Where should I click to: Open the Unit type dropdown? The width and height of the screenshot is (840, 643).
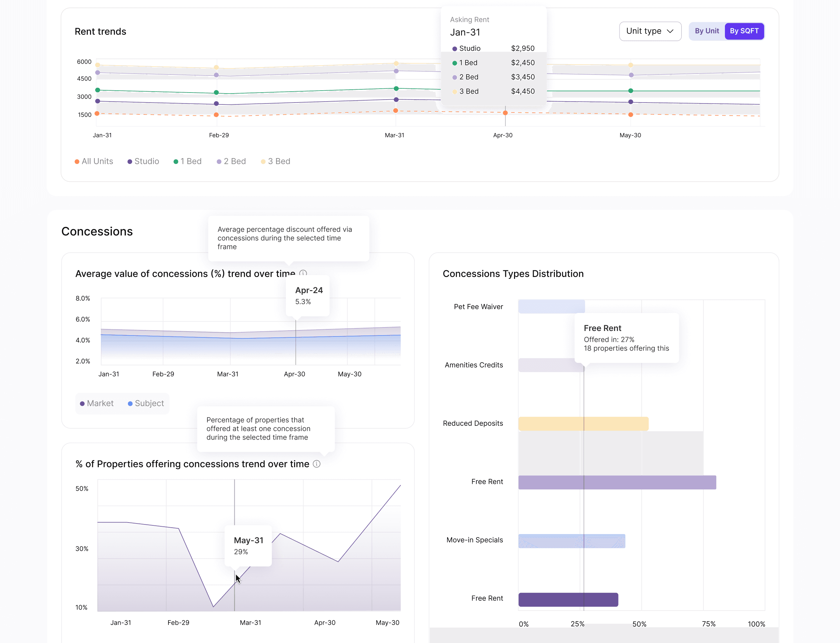[x=650, y=31]
